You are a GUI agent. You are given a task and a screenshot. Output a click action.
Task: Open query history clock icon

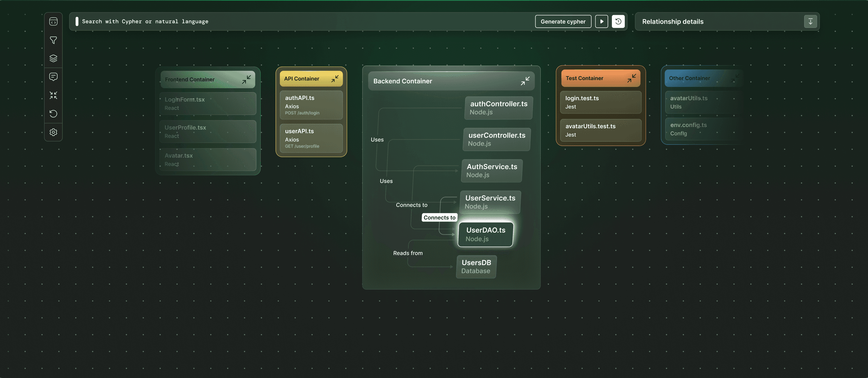pos(618,22)
